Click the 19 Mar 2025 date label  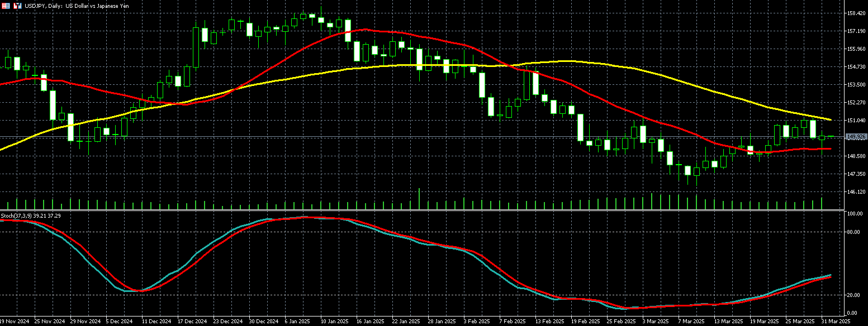click(763, 322)
